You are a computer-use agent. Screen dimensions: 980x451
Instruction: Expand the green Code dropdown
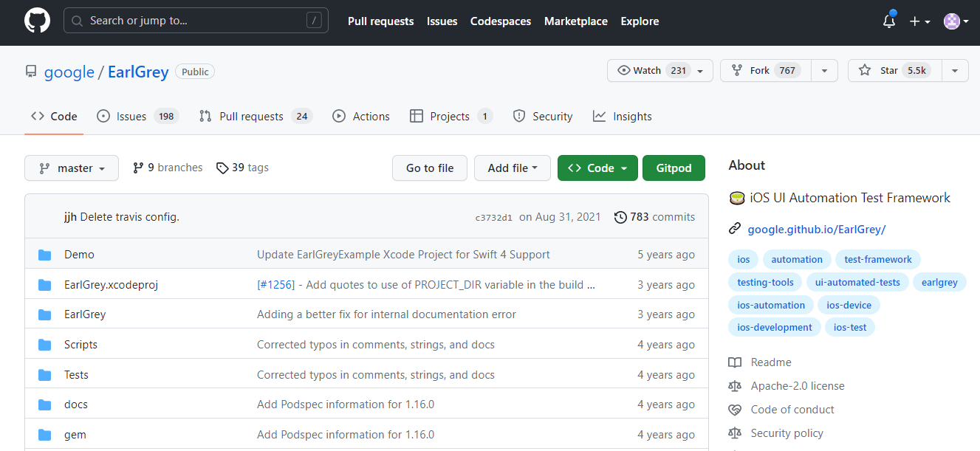(x=597, y=168)
